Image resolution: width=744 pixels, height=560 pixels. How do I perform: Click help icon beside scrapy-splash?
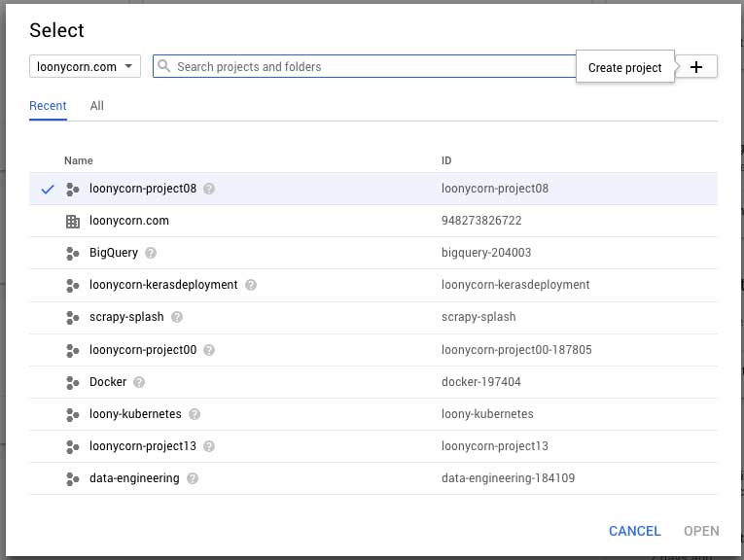click(177, 317)
